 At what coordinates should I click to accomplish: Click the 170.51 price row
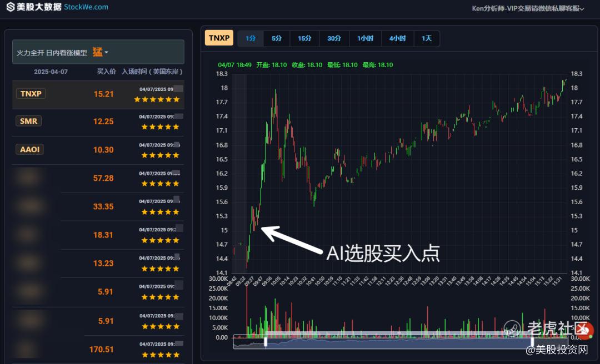click(x=98, y=350)
